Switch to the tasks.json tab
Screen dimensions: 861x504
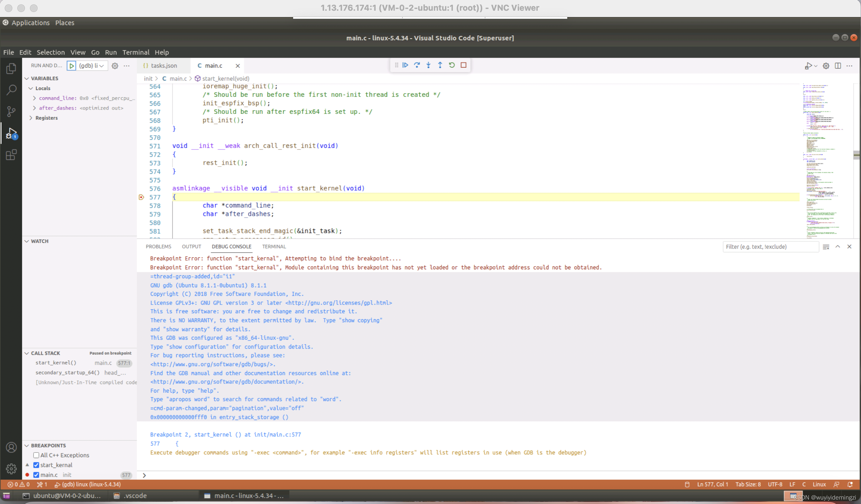click(x=164, y=66)
